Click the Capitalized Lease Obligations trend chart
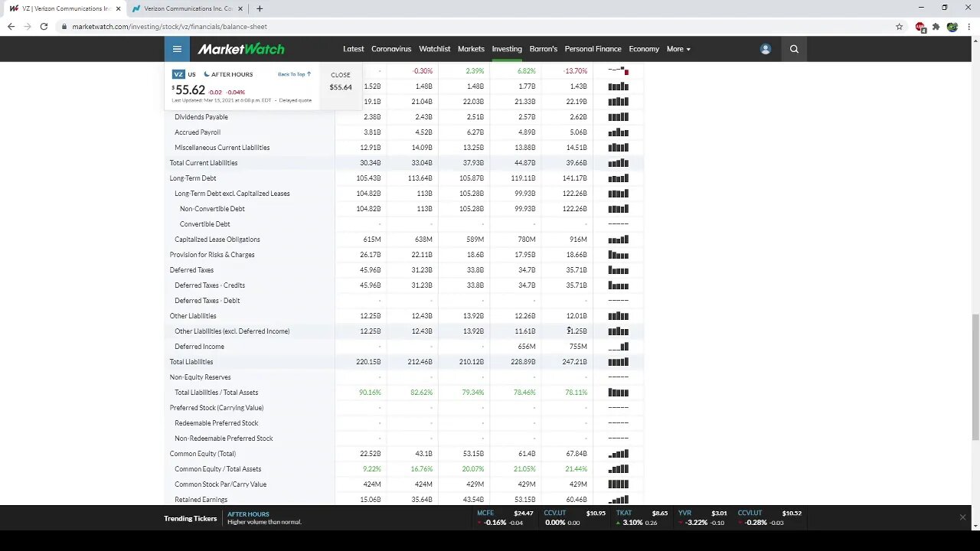Screen dimensions: 980x551 tap(618, 240)
